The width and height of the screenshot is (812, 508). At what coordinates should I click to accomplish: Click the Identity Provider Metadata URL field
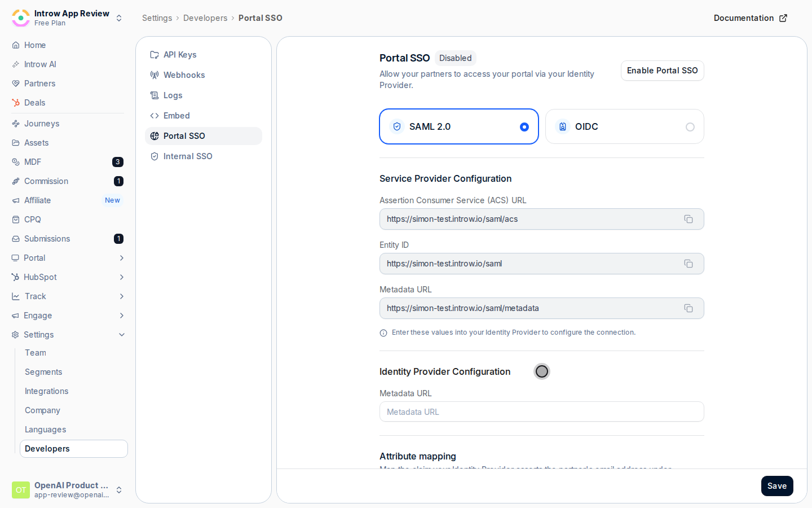[542, 411]
